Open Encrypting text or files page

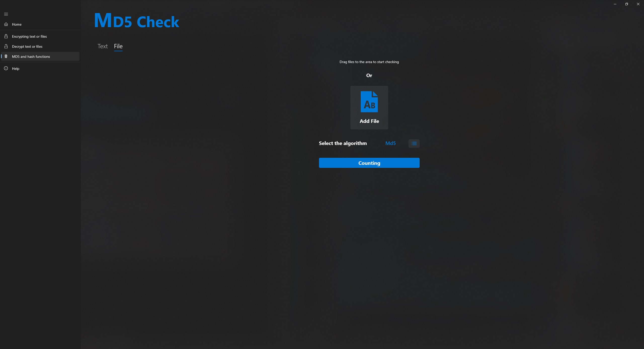click(29, 36)
